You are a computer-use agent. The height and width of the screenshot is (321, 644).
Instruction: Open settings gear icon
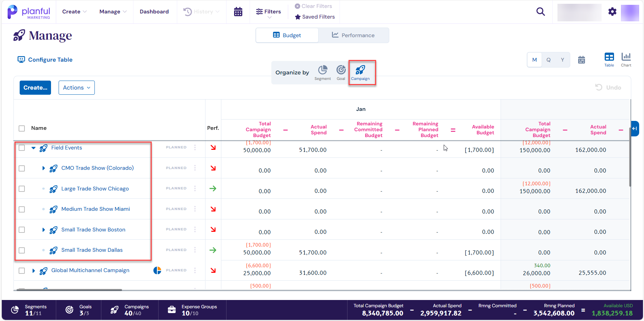click(612, 12)
